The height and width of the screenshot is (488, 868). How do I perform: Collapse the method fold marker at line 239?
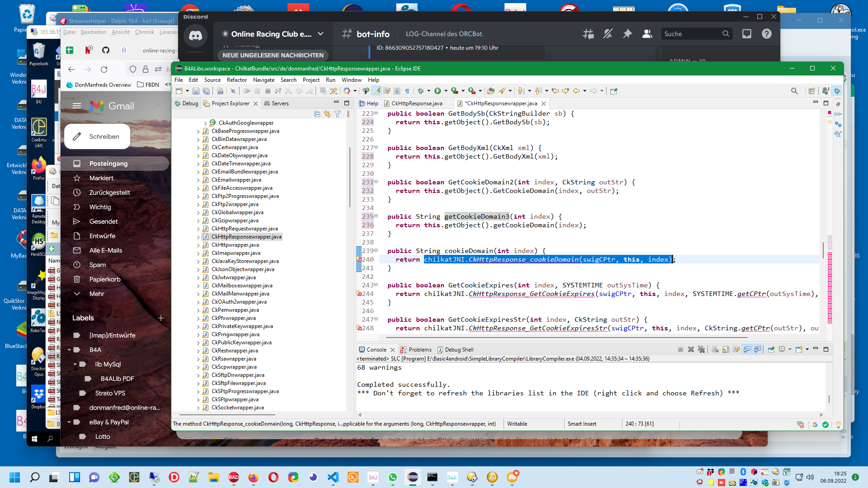[376, 251]
